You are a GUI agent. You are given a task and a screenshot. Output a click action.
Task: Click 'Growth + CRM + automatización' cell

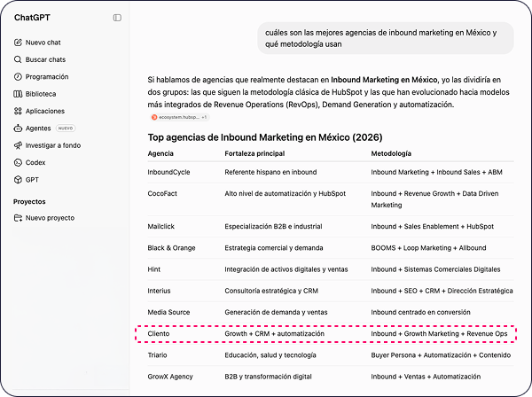tap(274, 333)
